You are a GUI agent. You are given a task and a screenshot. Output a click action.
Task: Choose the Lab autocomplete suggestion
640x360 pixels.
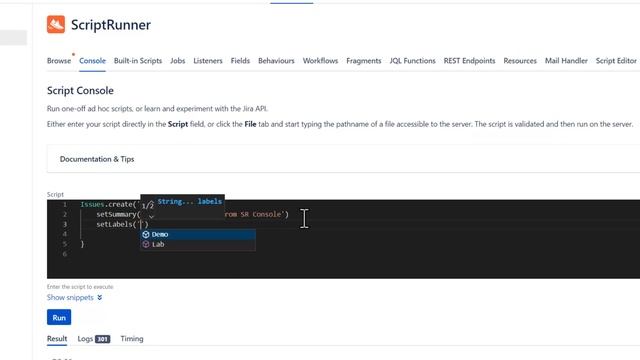pos(198,244)
